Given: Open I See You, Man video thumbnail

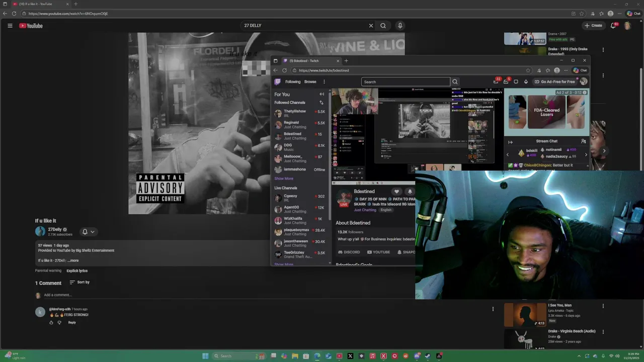Looking at the screenshot, I should point(525,315).
